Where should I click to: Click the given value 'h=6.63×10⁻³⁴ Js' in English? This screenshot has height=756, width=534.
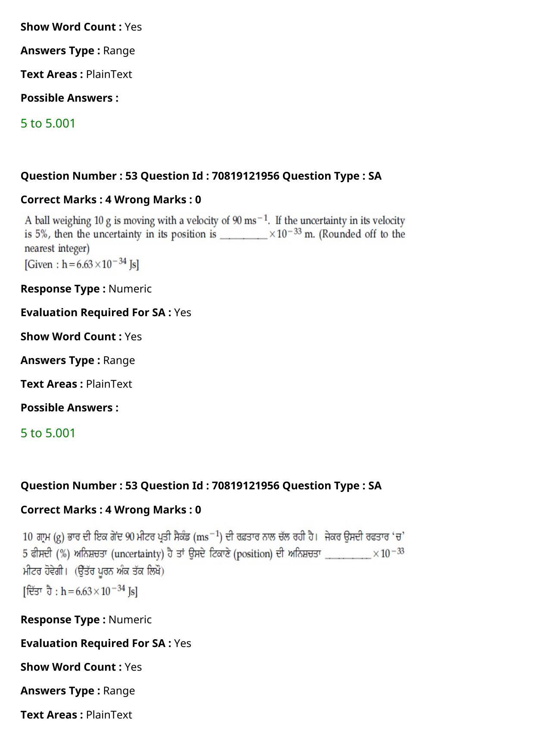(x=100, y=264)
